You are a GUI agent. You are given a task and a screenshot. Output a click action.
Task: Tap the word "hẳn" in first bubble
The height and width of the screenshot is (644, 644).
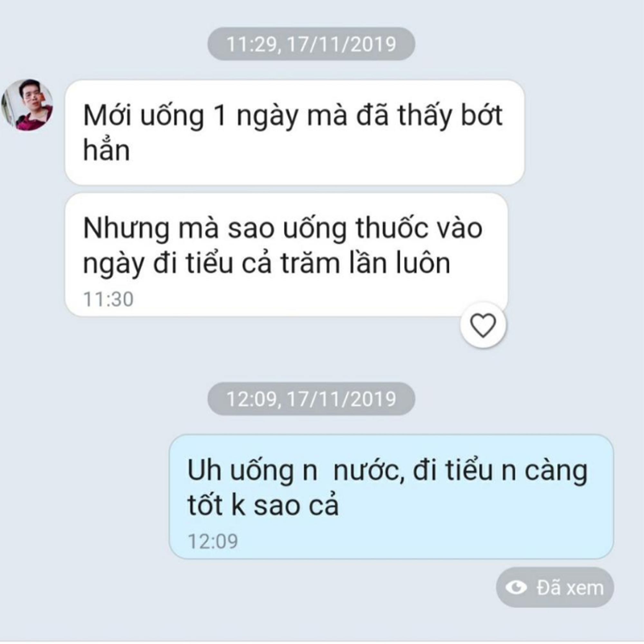[106, 150]
